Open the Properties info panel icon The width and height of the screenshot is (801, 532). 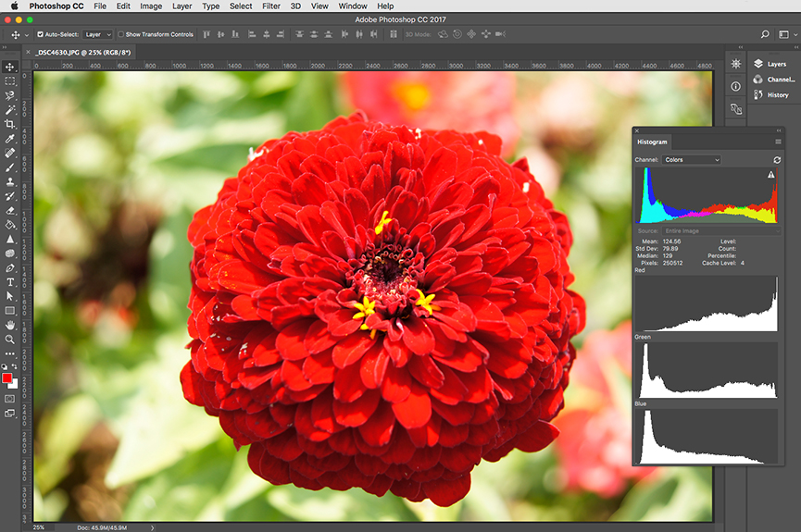pos(735,86)
